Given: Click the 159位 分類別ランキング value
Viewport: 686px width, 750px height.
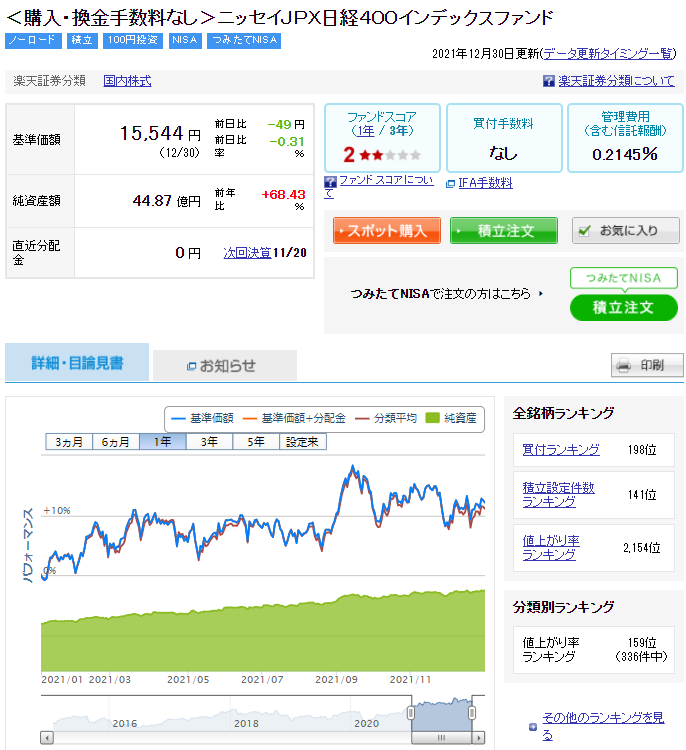Looking at the screenshot, I should click(x=642, y=642).
